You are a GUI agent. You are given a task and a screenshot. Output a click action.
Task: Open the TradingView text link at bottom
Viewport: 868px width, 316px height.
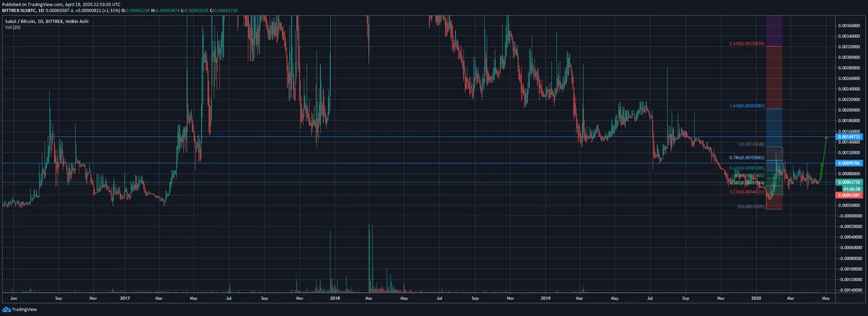25,309
